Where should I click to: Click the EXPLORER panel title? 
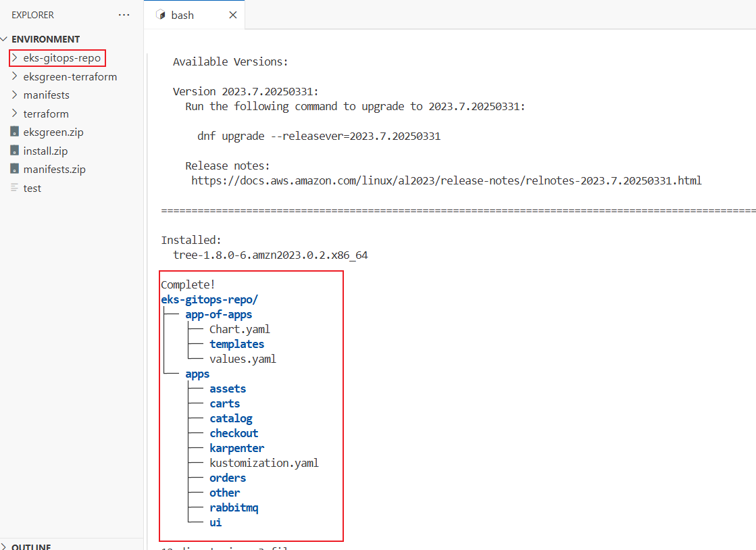tap(33, 15)
